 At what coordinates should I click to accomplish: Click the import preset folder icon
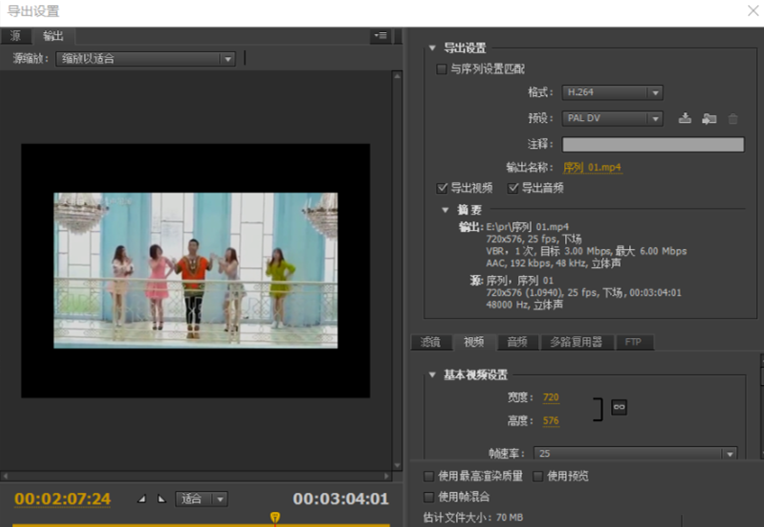(709, 119)
